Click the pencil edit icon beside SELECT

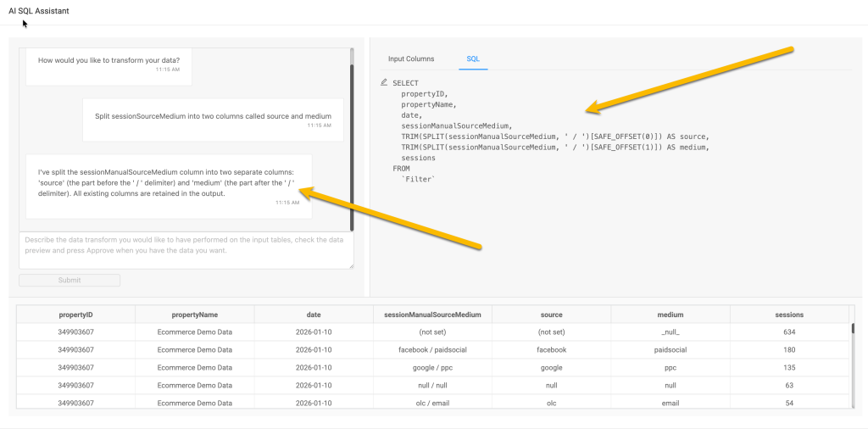[x=384, y=82]
